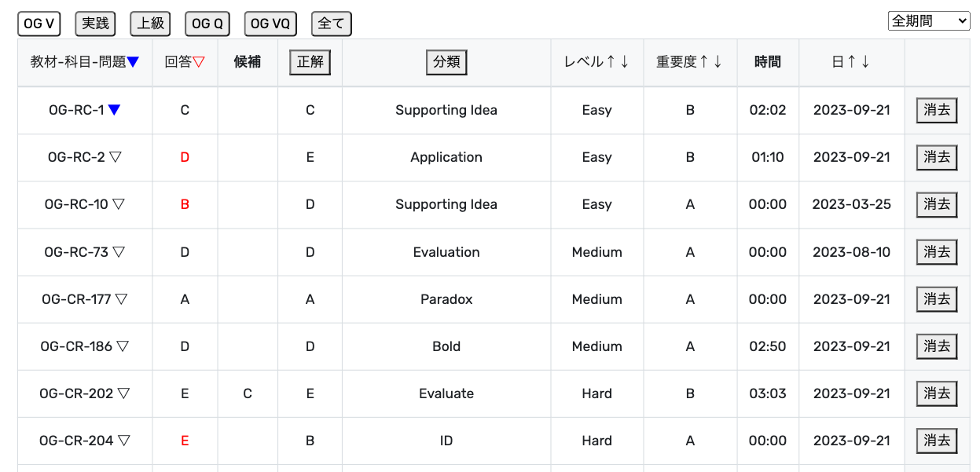Expand the OG-CR-177 row triangle
980x472 pixels.
tap(121, 299)
